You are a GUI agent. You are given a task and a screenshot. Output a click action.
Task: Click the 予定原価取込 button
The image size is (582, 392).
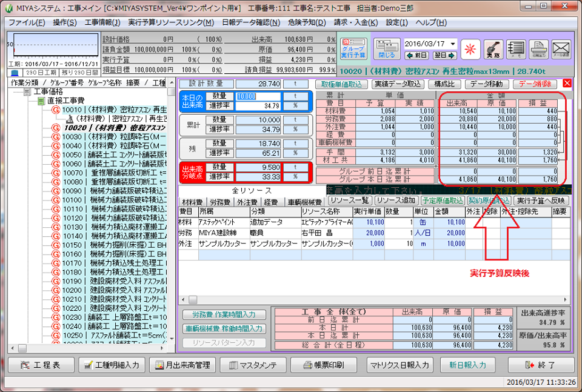[x=443, y=201]
